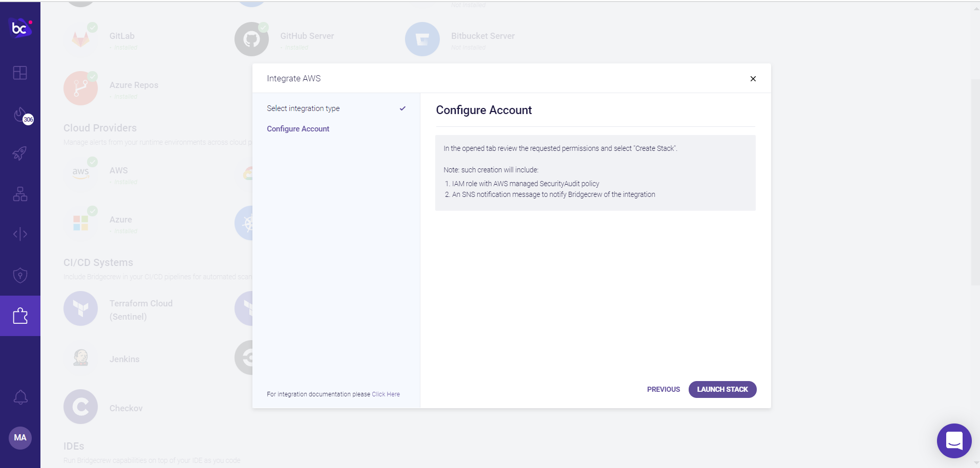
Task: Open the code brackets icon in sidebar
Action: [20, 234]
